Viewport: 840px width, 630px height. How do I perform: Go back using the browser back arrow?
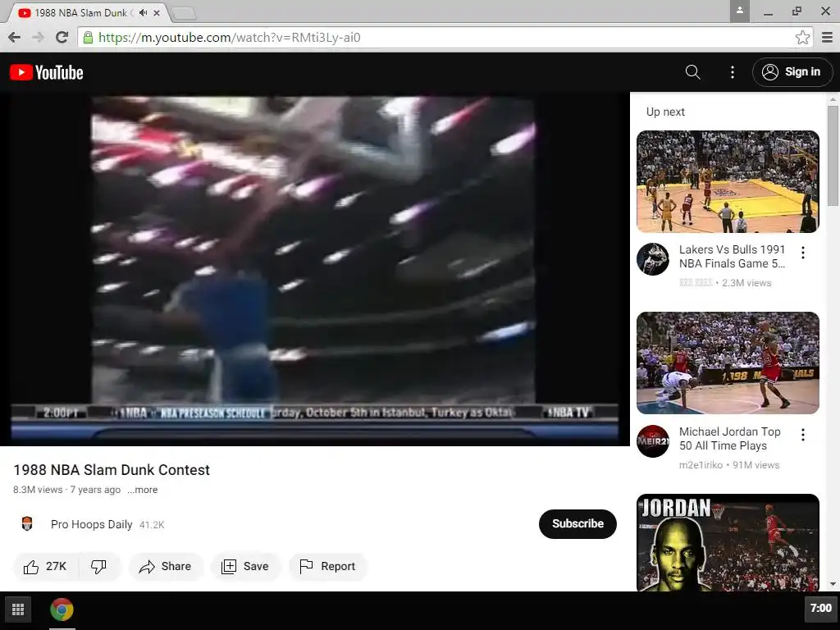[x=15, y=37]
